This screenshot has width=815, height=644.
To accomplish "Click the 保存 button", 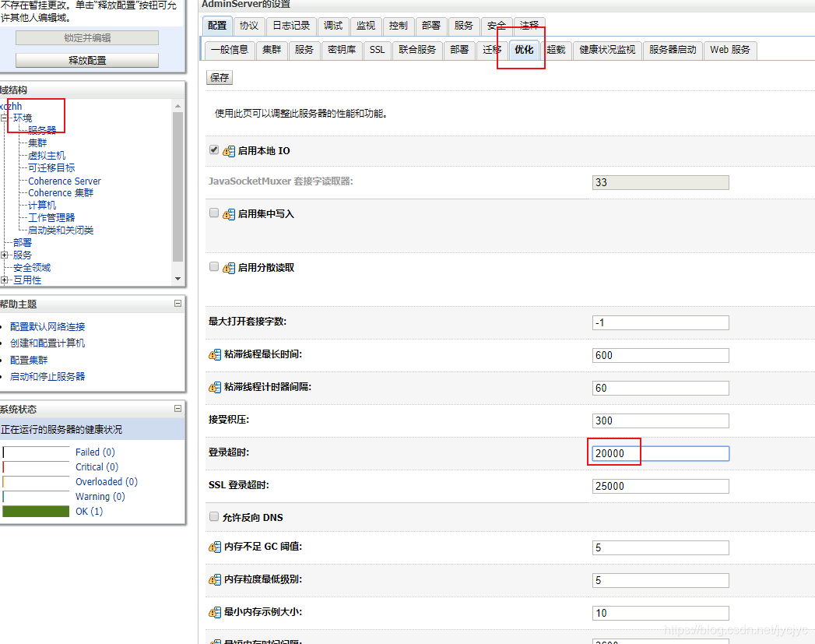I will (x=219, y=77).
